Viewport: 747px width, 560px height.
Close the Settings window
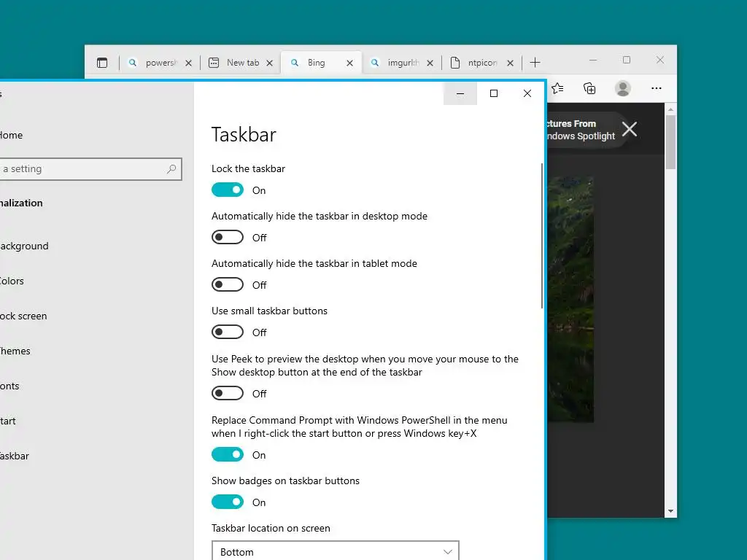(x=527, y=93)
